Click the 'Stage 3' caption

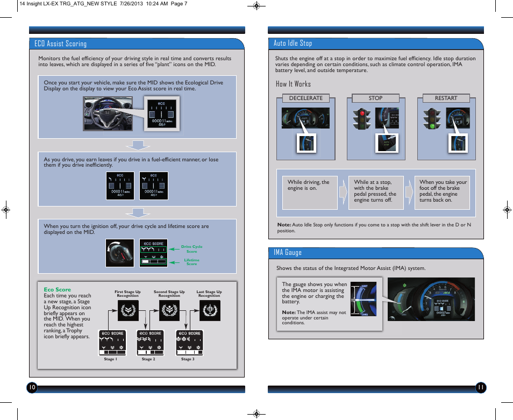(188, 359)
